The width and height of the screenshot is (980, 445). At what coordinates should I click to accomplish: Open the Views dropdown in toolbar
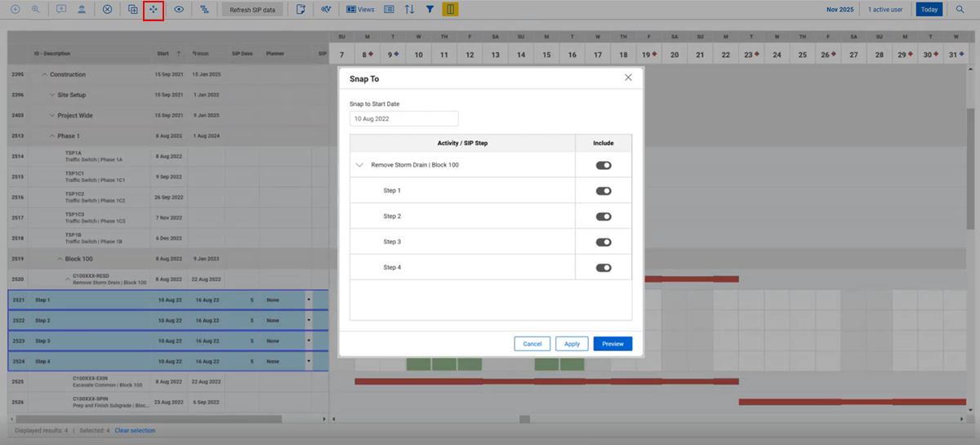click(x=360, y=10)
